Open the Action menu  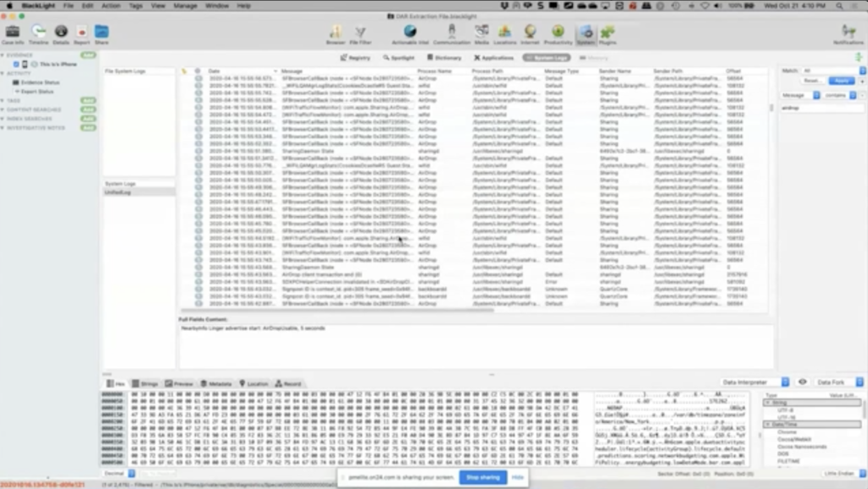coord(111,6)
